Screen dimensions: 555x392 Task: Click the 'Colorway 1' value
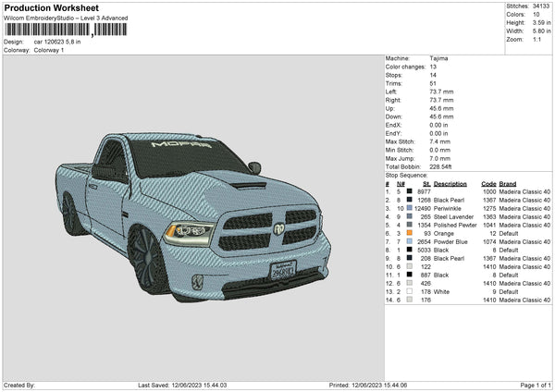(x=49, y=50)
